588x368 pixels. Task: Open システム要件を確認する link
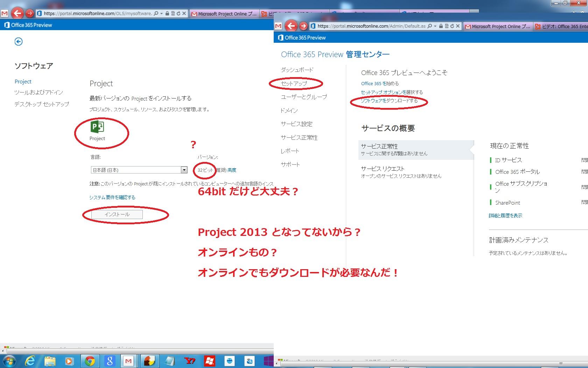[112, 197]
